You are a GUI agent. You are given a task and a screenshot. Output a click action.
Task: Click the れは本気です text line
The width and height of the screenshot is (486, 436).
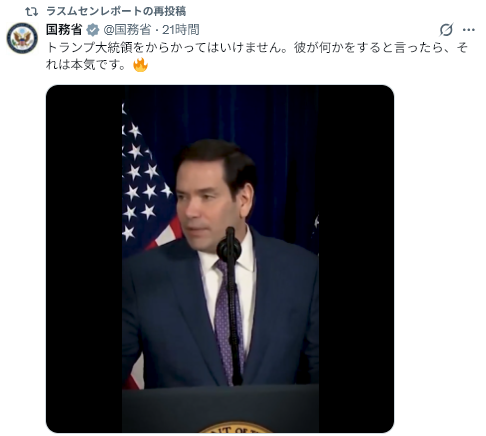click(x=86, y=65)
